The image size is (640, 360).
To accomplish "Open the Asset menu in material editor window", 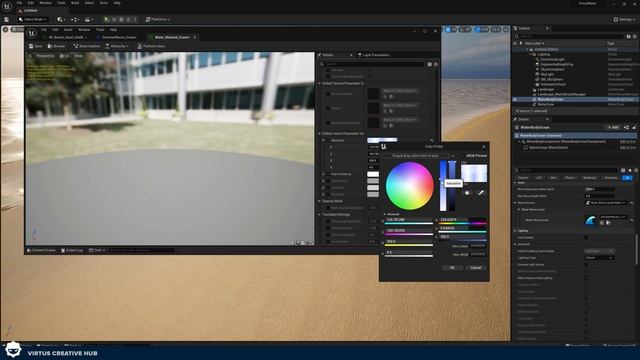I will click(x=68, y=30).
